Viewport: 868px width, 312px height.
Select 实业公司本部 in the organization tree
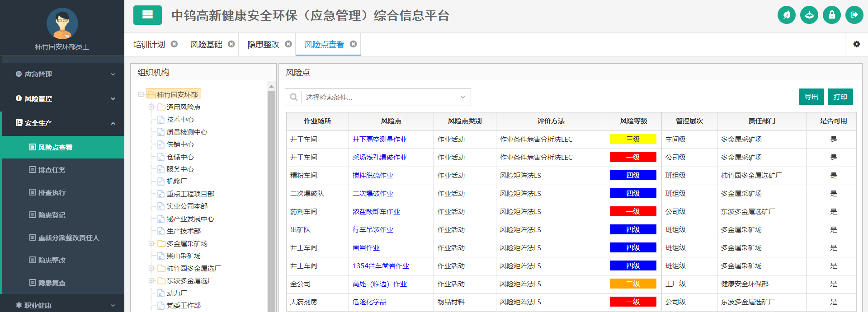(187, 206)
